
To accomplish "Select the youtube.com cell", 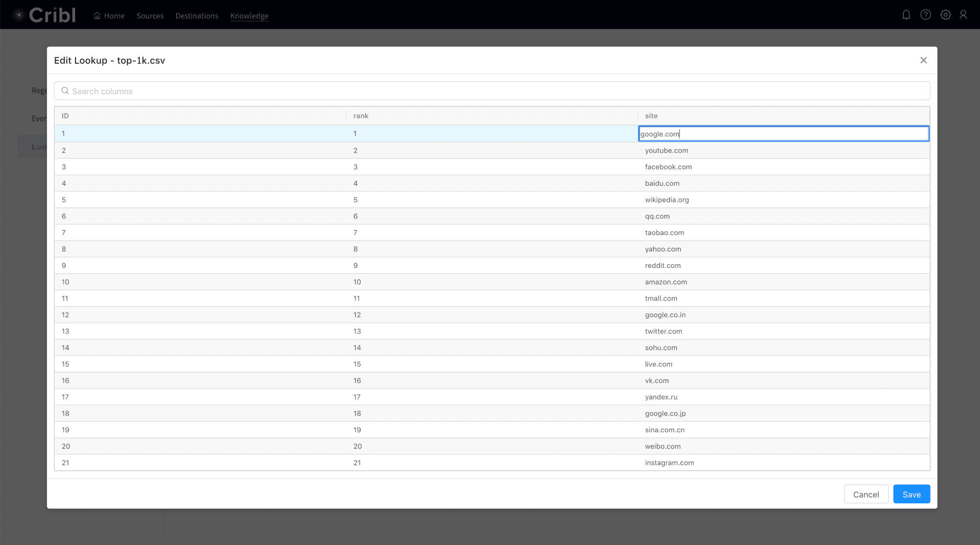I will click(666, 150).
